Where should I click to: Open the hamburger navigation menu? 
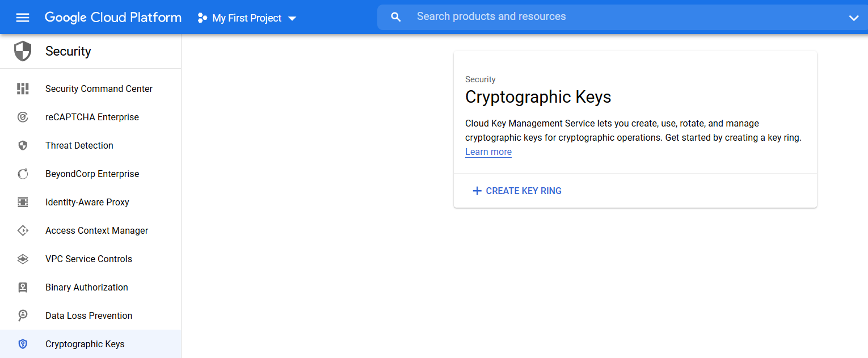pos(23,18)
